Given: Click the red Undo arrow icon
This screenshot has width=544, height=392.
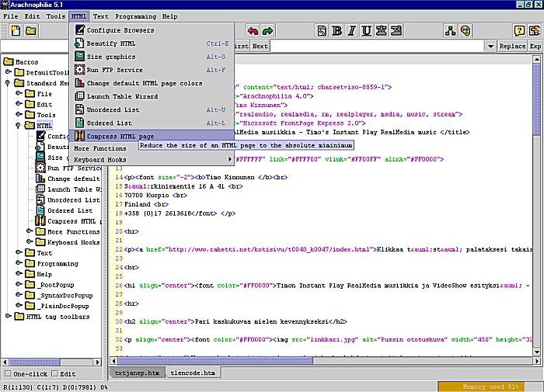Looking at the screenshot, I should point(253,31).
